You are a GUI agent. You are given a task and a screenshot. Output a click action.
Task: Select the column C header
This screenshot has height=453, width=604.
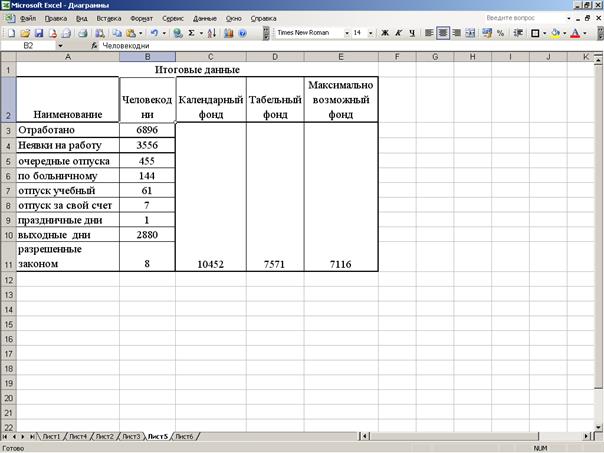click(x=211, y=57)
